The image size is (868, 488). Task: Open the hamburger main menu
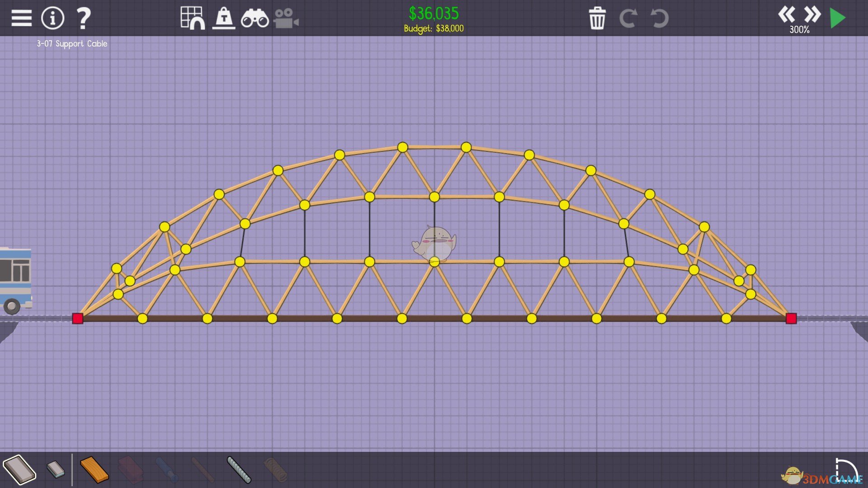(x=21, y=18)
